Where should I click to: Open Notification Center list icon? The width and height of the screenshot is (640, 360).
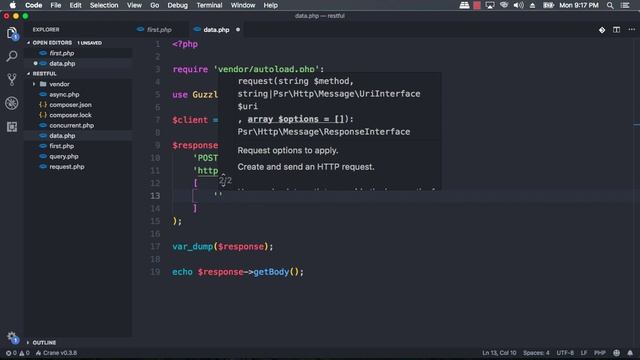point(625,5)
